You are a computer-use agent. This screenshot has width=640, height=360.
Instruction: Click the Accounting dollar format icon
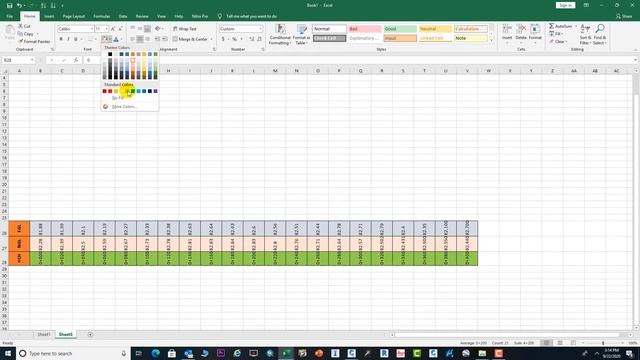pyautogui.click(x=223, y=39)
